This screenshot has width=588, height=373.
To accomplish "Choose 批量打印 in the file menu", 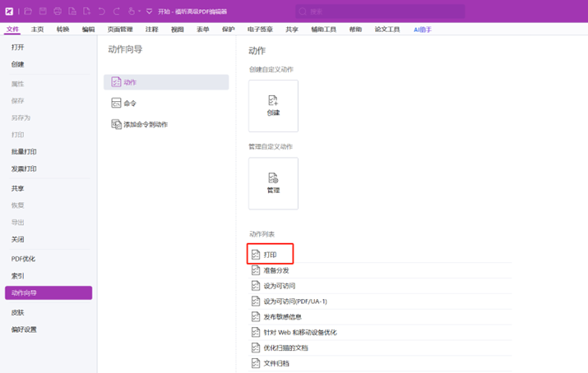I will coord(24,152).
